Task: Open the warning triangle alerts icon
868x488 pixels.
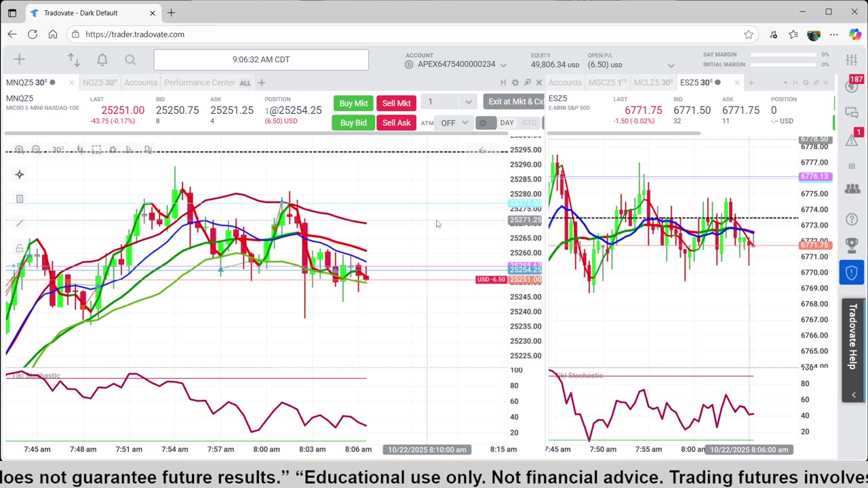Action: pos(852,139)
